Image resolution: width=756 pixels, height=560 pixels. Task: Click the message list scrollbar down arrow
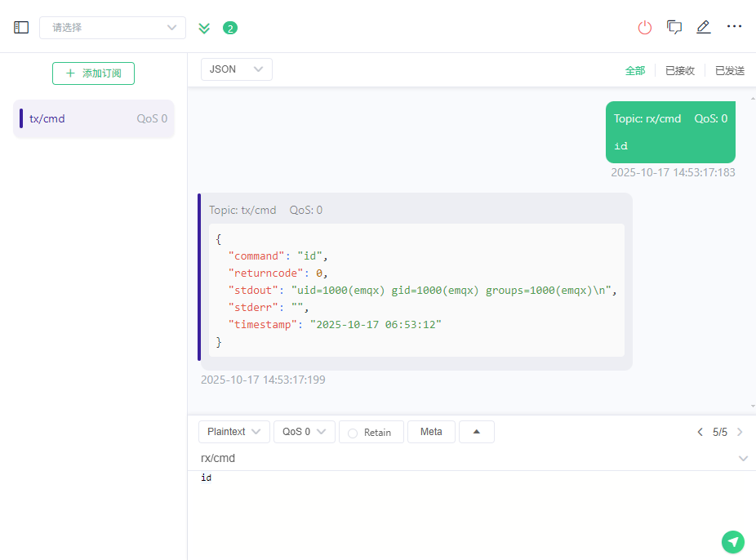pyautogui.click(x=753, y=407)
